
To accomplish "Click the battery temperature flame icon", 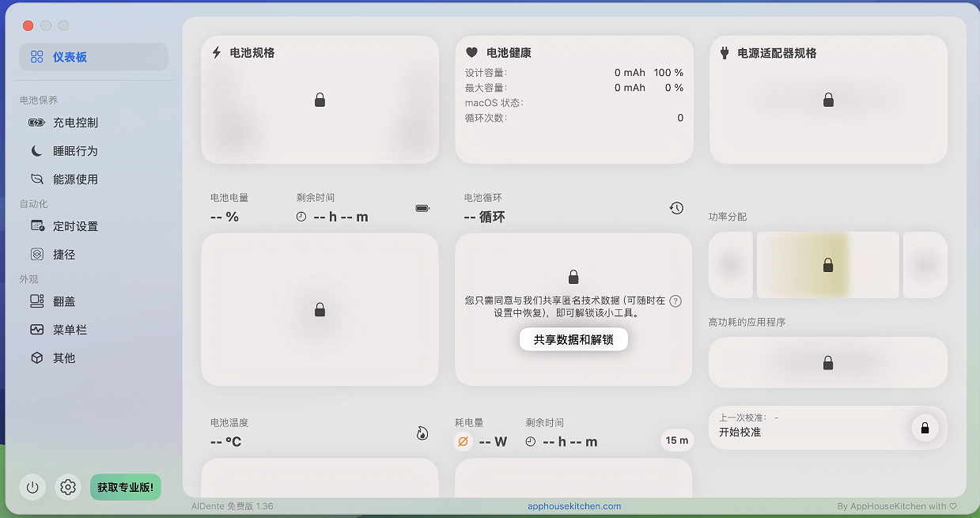I will (x=422, y=433).
